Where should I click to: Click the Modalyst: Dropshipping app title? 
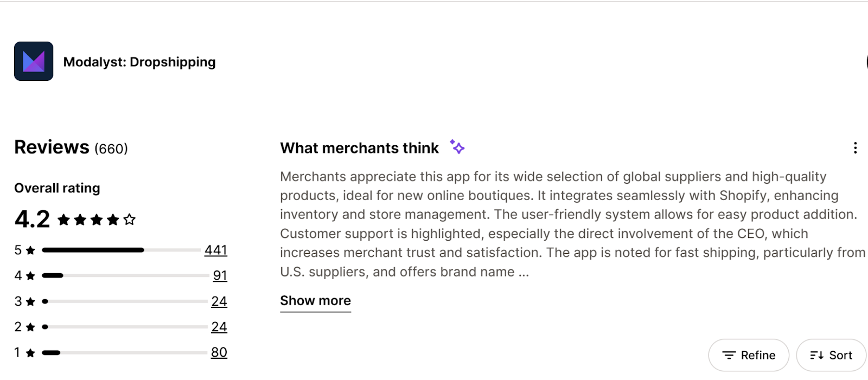[139, 61]
